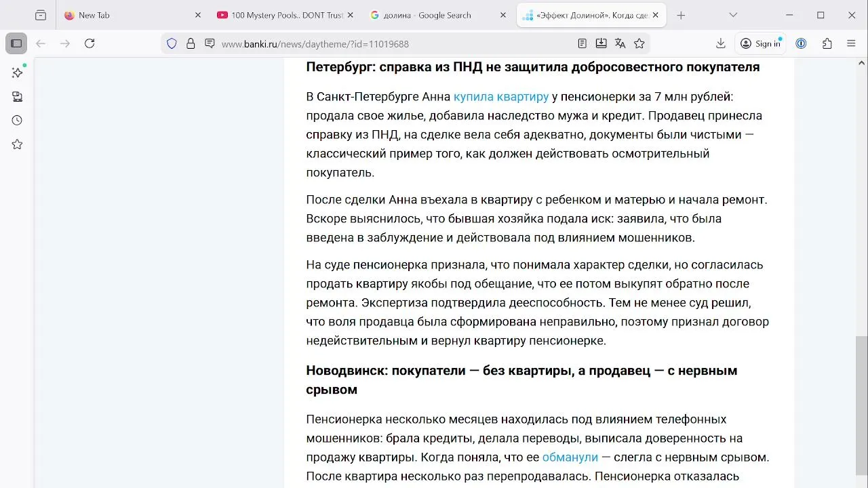Image resolution: width=868 pixels, height=488 pixels.
Task: Toggle Reader View for this article
Action: click(x=582, y=43)
